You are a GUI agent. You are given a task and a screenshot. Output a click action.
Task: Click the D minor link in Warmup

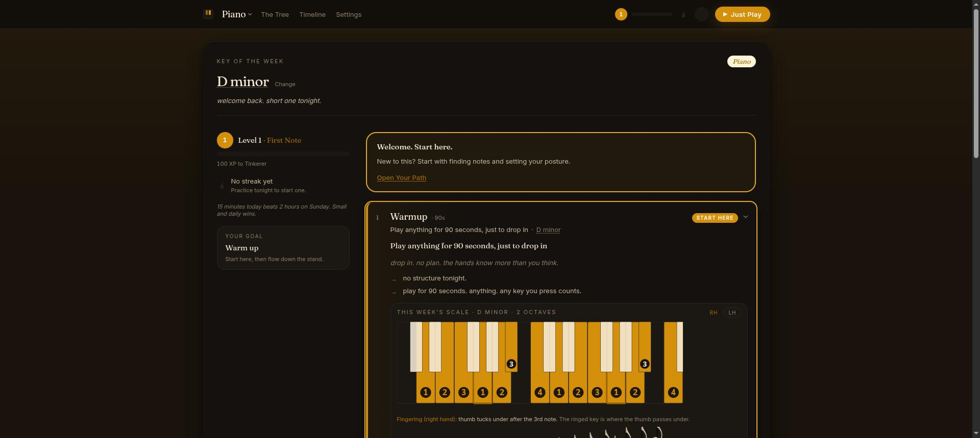[x=548, y=230]
